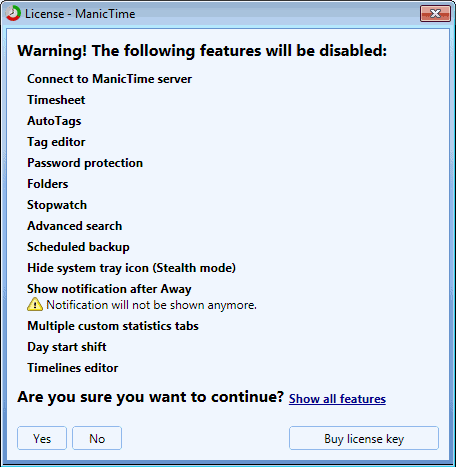Image resolution: width=456 pixels, height=467 pixels.
Task: Close the License dialog window
Action: click(435, 14)
